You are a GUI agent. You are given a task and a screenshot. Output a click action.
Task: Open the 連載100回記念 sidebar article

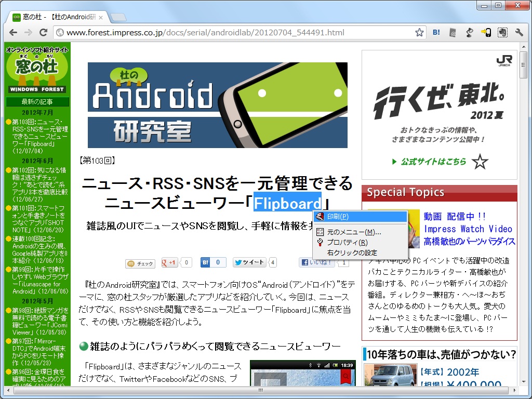[39, 250]
